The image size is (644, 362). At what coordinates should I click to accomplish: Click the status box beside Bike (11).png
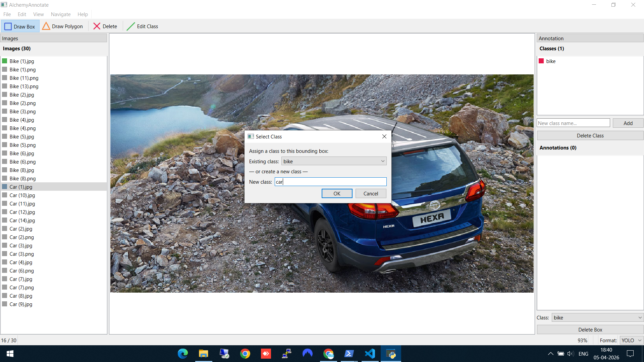tap(5, 78)
